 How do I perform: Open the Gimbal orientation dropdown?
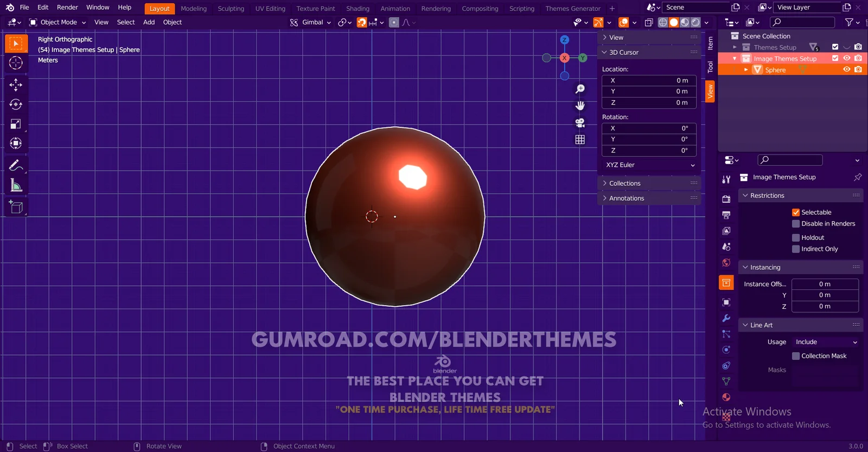(x=310, y=22)
